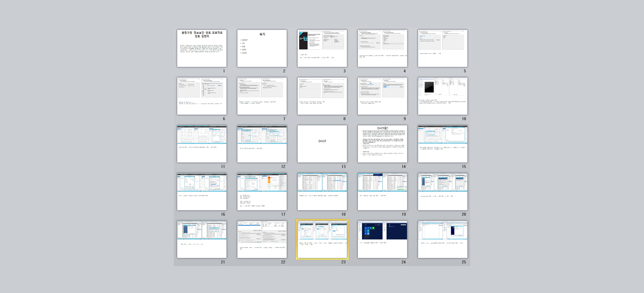Select slide 3 with the VMware wizard welcome
Screen dimensions: 644x293
tap(322, 48)
